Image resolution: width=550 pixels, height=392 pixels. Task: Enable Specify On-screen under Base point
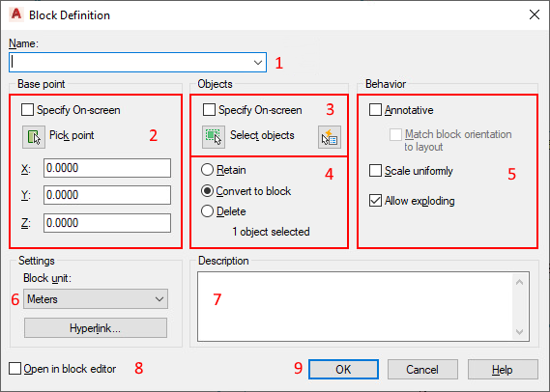(x=27, y=110)
